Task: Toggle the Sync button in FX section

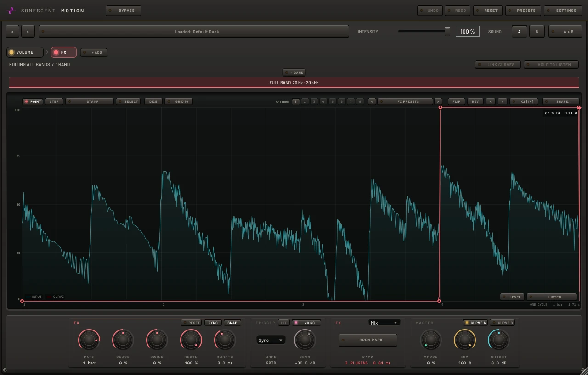Action: click(x=213, y=323)
